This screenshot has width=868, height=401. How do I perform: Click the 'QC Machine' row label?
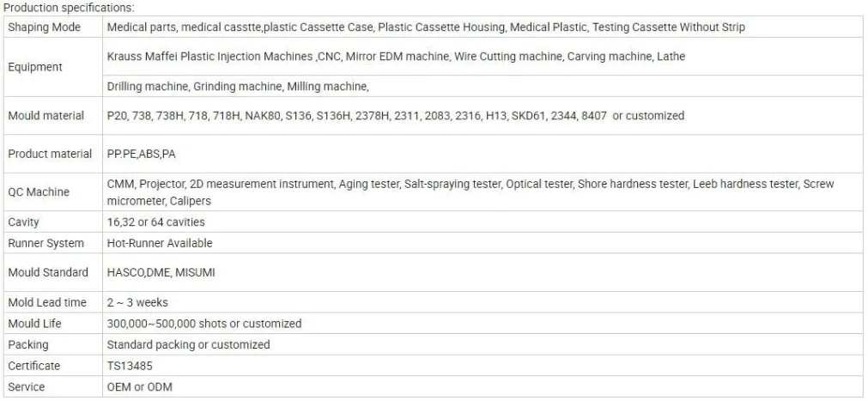pyautogui.click(x=39, y=192)
